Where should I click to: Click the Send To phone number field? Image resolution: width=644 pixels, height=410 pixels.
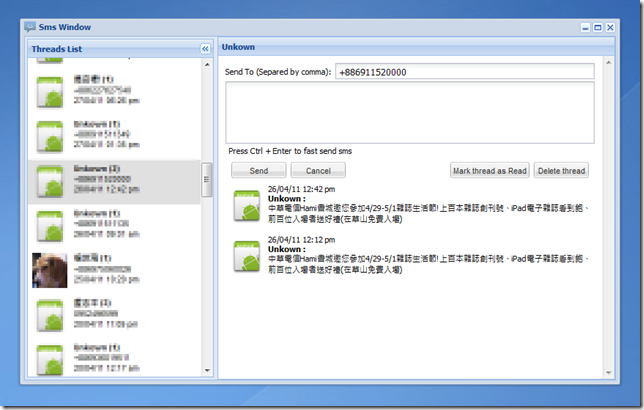pyautogui.click(x=465, y=71)
